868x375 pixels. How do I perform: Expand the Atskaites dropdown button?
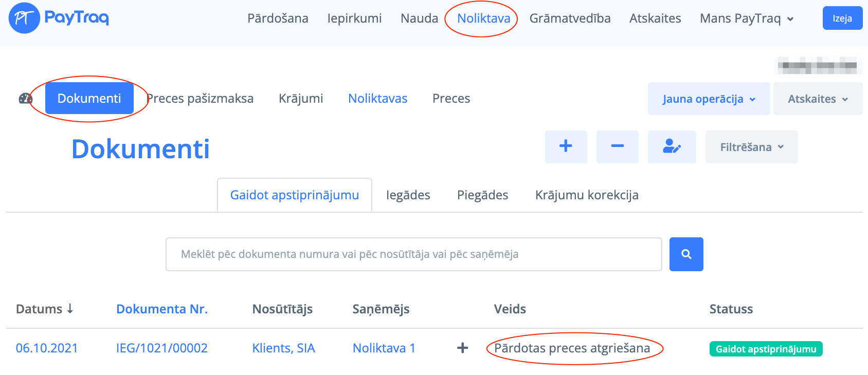tap(818, 99)
